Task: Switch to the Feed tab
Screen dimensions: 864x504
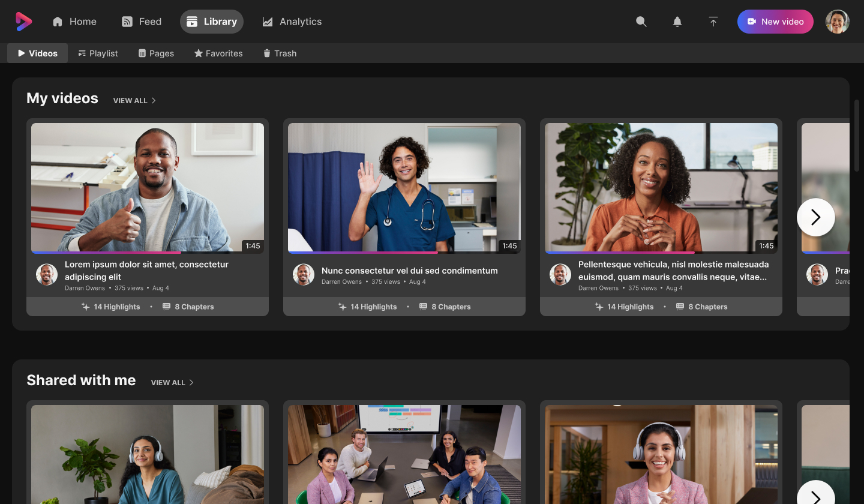Action: (x=142, y=22)
